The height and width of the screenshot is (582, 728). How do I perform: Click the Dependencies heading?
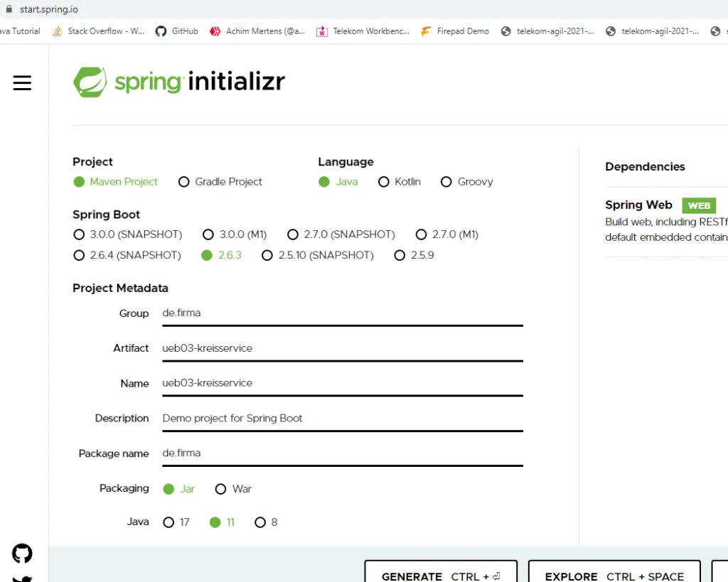point(645,166)
